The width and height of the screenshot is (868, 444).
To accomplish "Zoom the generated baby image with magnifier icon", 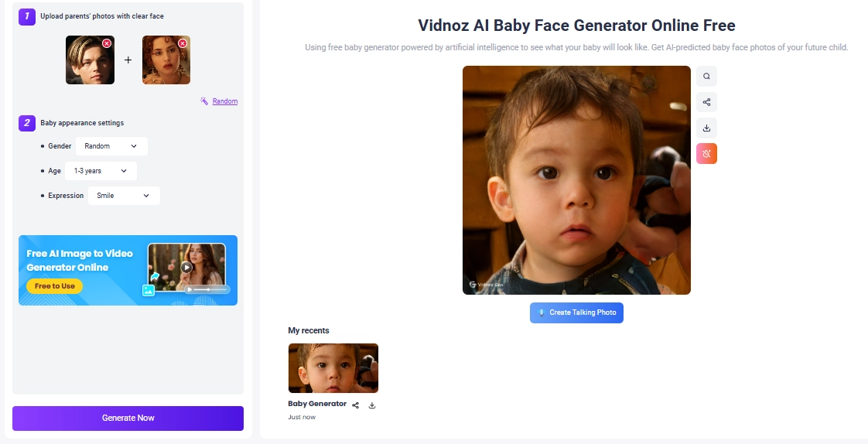I will [x=706, y=77].
